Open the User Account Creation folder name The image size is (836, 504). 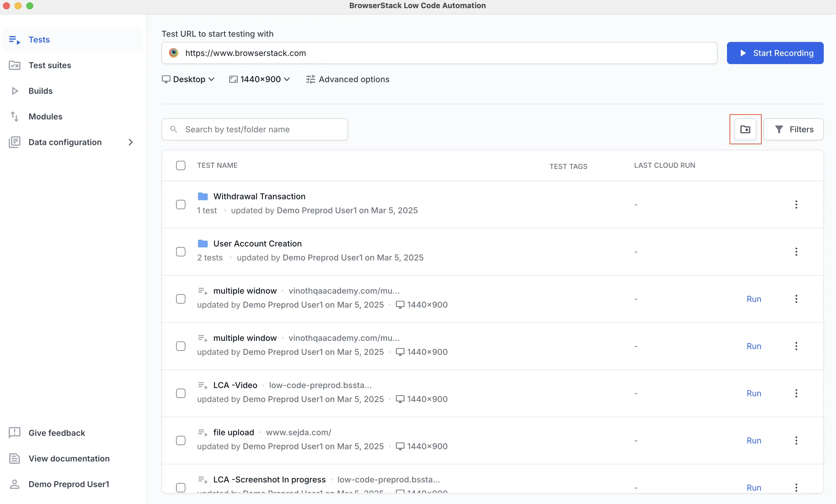click(x=257, y=244)
